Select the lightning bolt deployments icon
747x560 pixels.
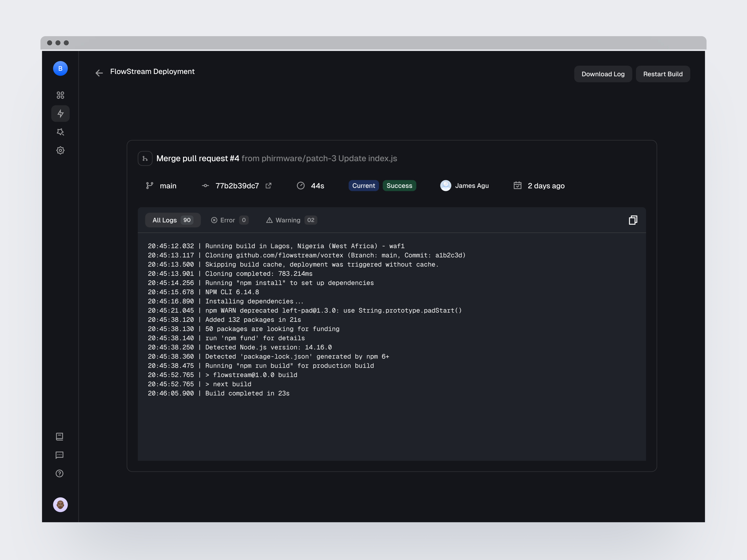point(60,113)
